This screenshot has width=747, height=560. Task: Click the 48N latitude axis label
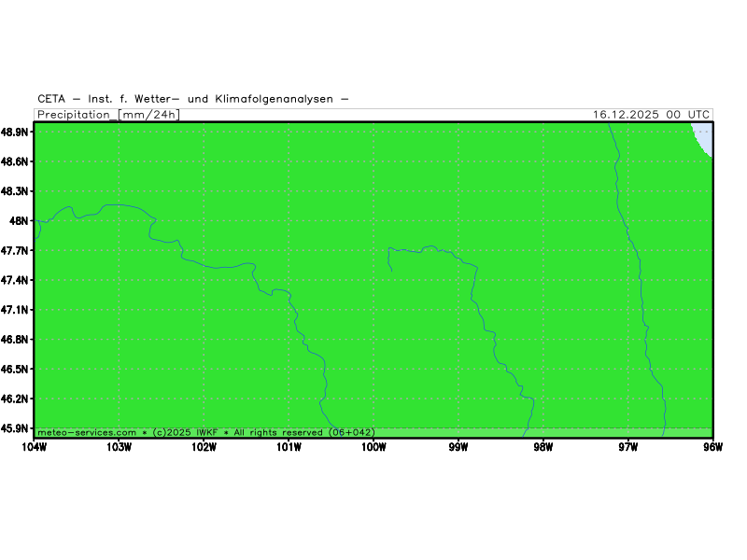point(20,221)
